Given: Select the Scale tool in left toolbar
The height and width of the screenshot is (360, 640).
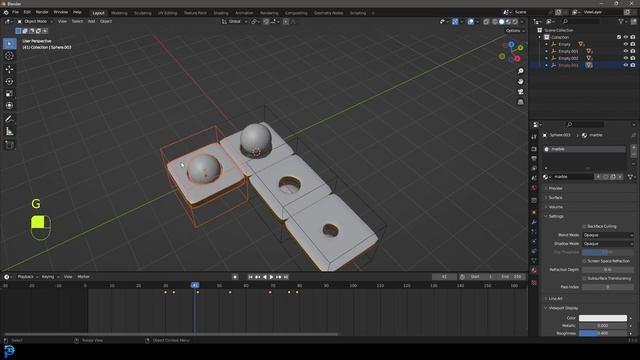Looking at the screenshot, I should 9,94.
